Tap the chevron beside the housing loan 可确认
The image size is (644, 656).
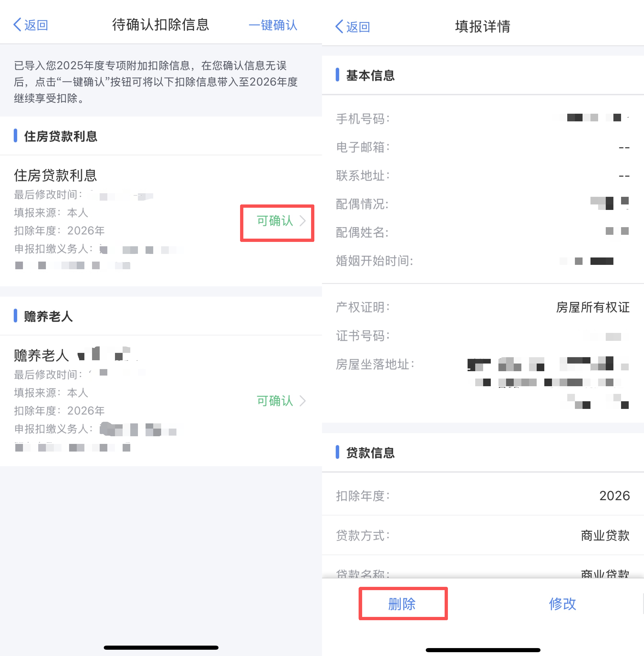click(x=303, y=221)
